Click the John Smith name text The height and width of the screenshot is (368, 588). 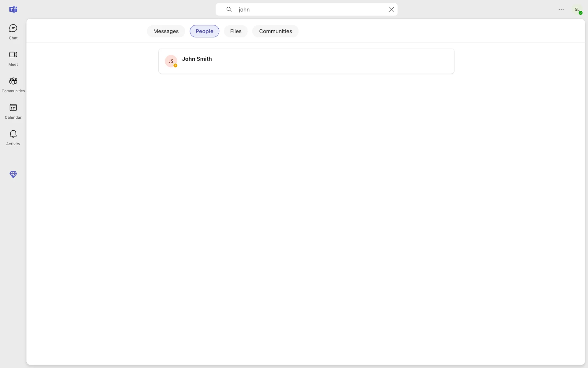[197, 59]
